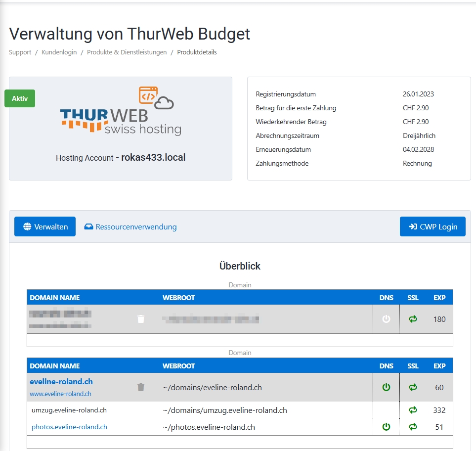The width and height of the screenshot is (476, 451).
Task: Toggle DNS power icon for photos.eveline-roland.ch
Action: [386, 427]
